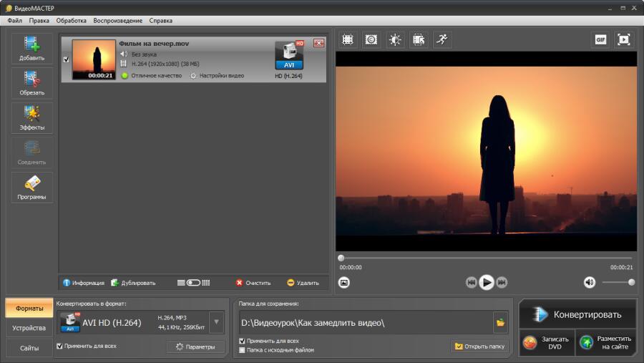Expand the output format dropdown arrow
The width and height of the screenshot is (644, 363).
click(x=216, y=322)
